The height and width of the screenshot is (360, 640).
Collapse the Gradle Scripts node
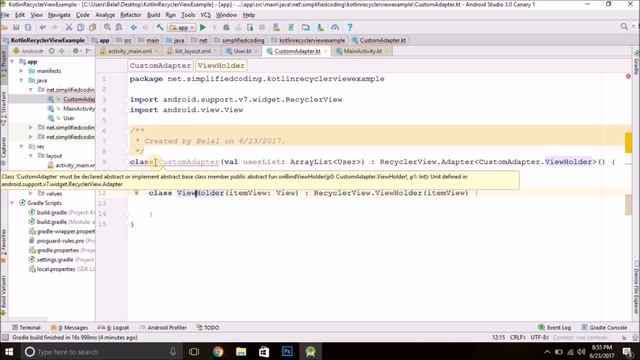(12, 203)
